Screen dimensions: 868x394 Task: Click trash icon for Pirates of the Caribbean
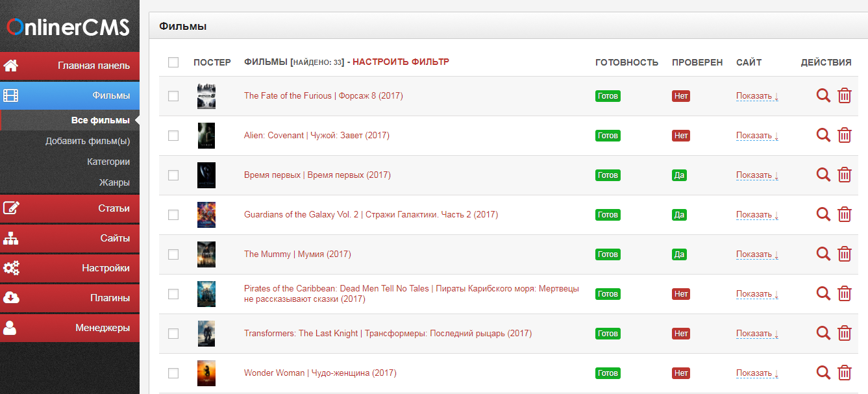click(845, 294)
